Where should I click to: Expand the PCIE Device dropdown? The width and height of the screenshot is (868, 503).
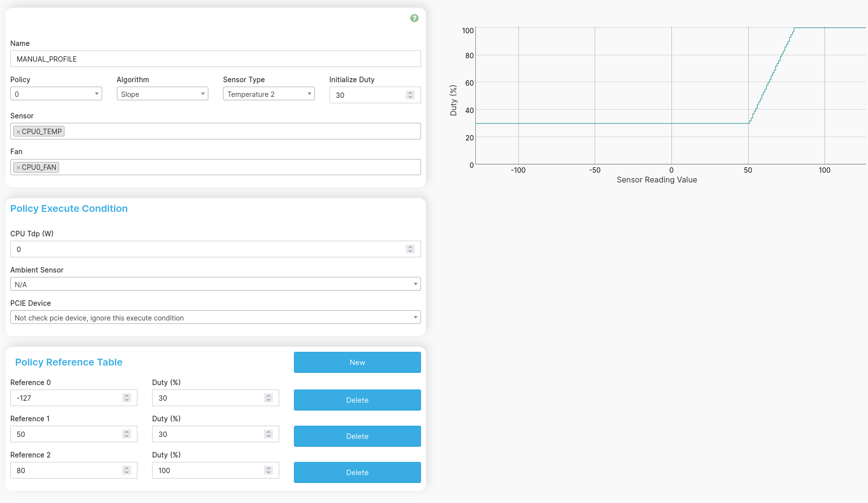[215, 318]
